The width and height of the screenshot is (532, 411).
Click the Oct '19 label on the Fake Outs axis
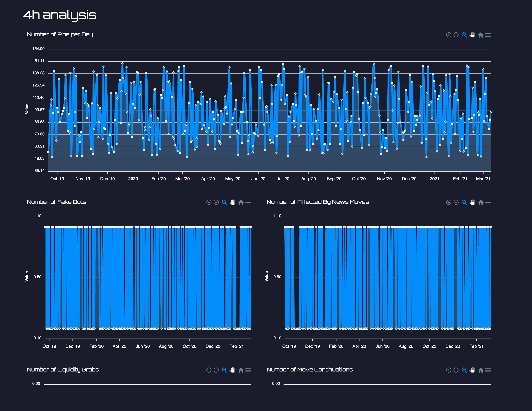click(49, 346)
